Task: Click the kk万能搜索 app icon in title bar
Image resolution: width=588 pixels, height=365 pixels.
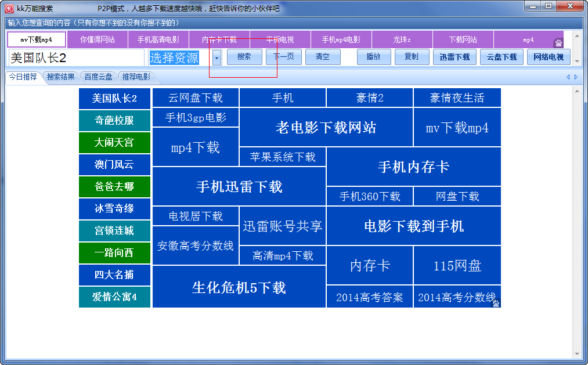Action: point(9,9)
